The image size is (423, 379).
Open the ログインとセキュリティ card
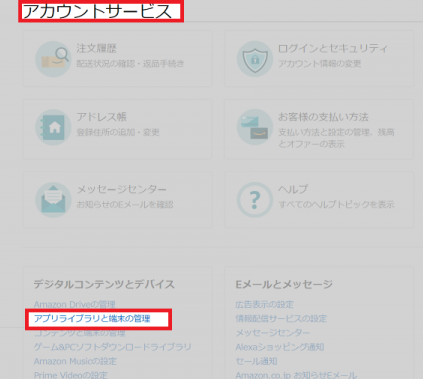319,59
